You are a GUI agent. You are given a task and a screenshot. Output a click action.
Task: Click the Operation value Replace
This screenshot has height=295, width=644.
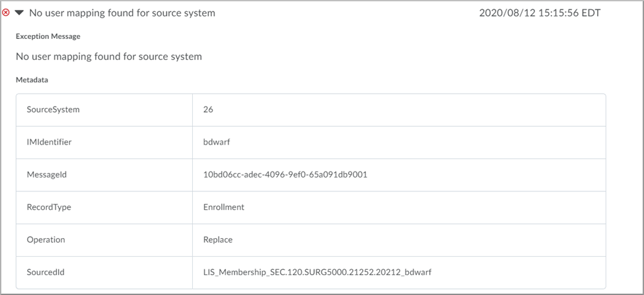click(218, 240)
